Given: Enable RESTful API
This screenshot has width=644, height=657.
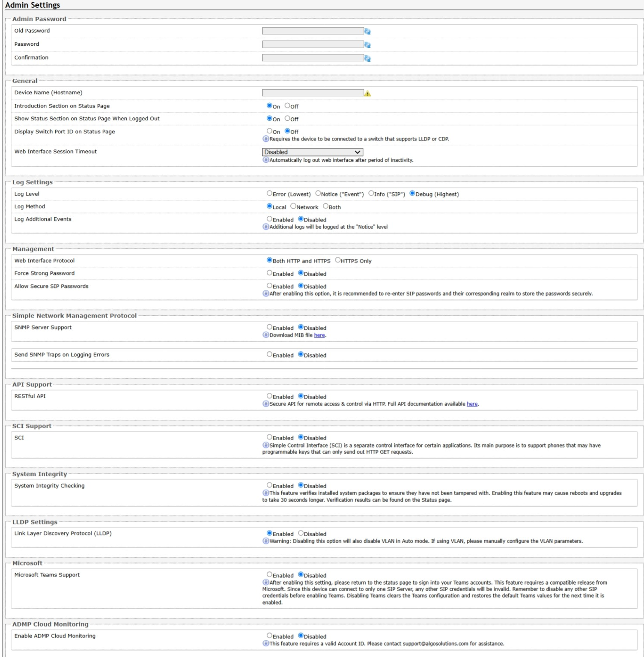Looking at the screenshot, I should tap(269, 396).
